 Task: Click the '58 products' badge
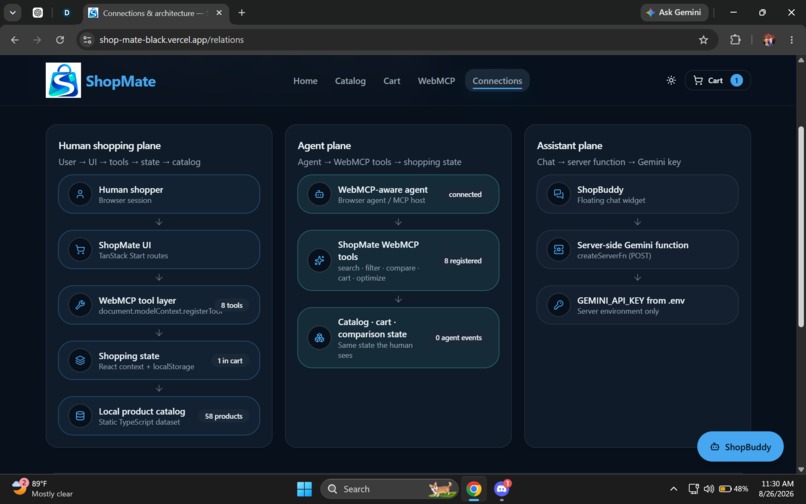[224, 416]
